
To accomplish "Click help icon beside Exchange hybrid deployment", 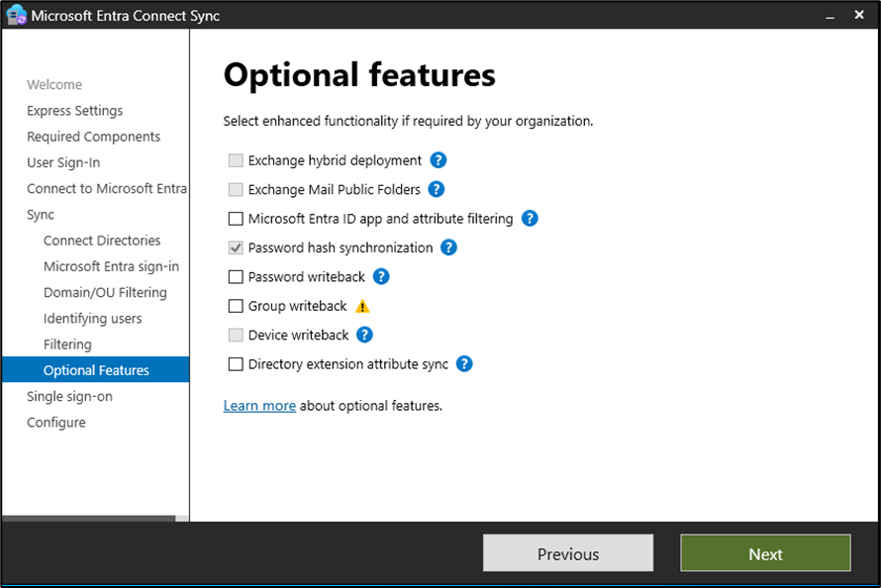I will point(439,160).
